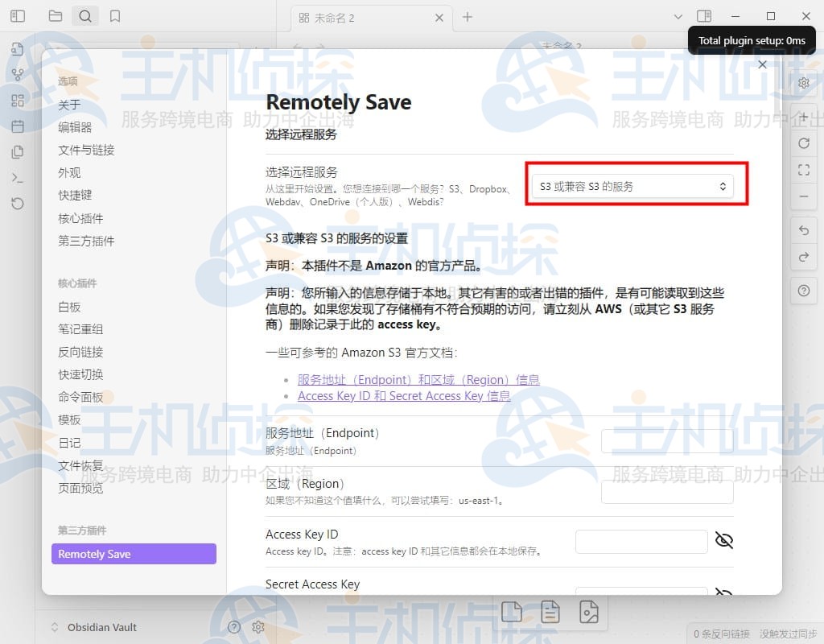Click the Endpoint input field
Screen dimensions: 824x644
[667, 441]
